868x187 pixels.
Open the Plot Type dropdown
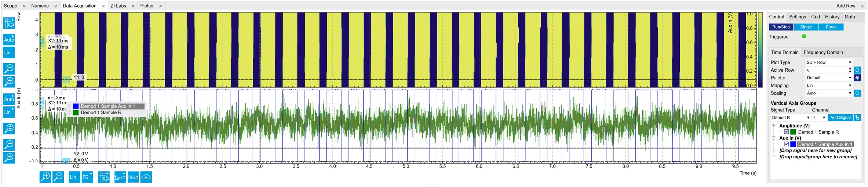(x=829, y=62)
